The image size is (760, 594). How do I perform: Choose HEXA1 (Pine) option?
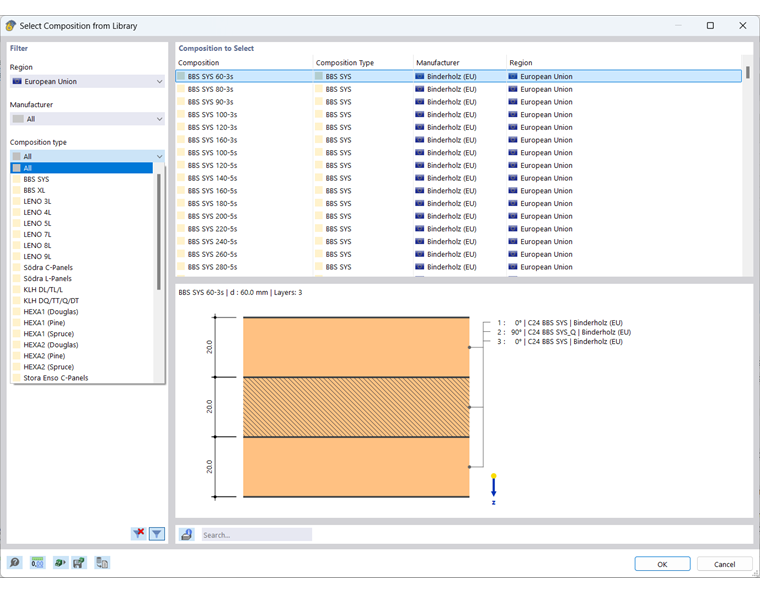81,323
